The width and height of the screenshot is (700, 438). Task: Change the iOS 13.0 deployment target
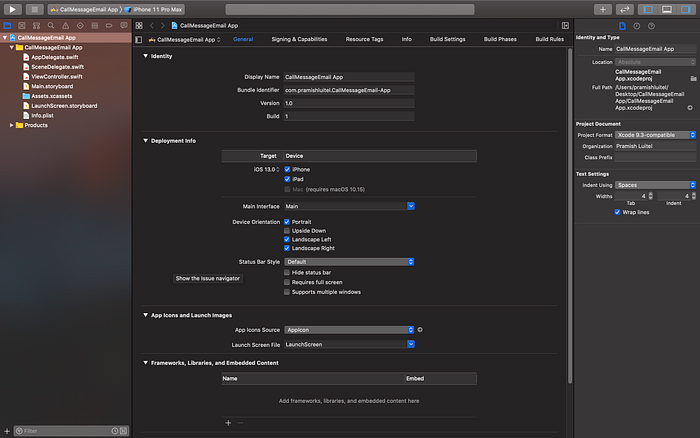[x=267, y=169]
